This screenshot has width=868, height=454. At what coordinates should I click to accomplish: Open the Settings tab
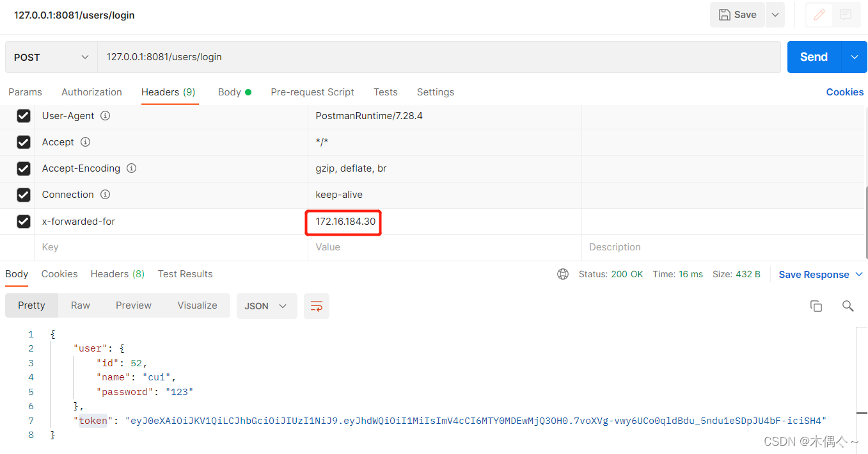tap(436, 92)
